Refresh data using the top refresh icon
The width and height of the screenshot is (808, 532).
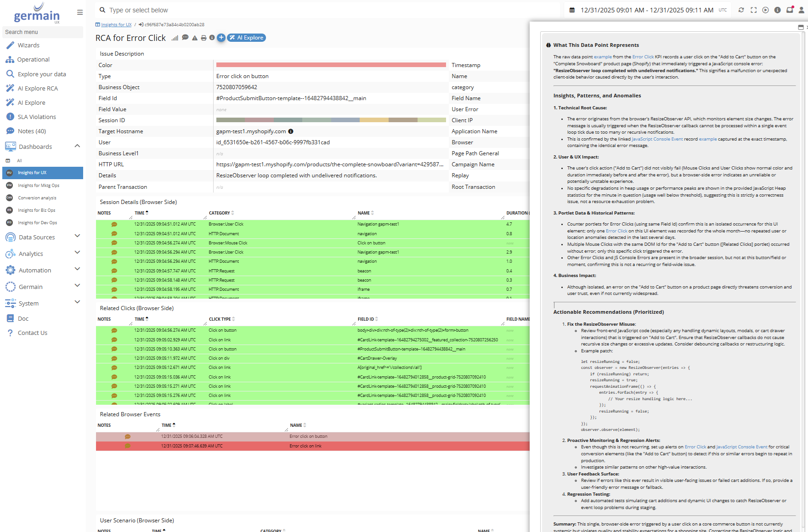point(741,10)
